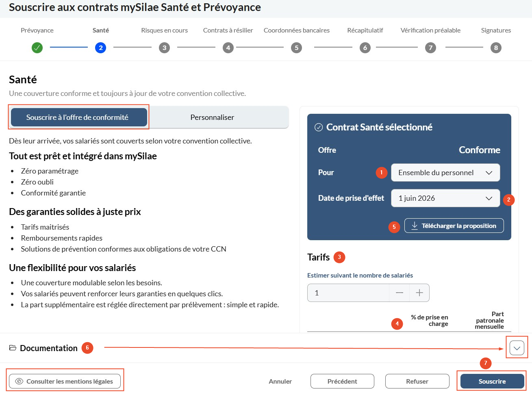The image size is (532, 395).
Task: Jump to step 3 Risques en cours
Action: (164, 48)
